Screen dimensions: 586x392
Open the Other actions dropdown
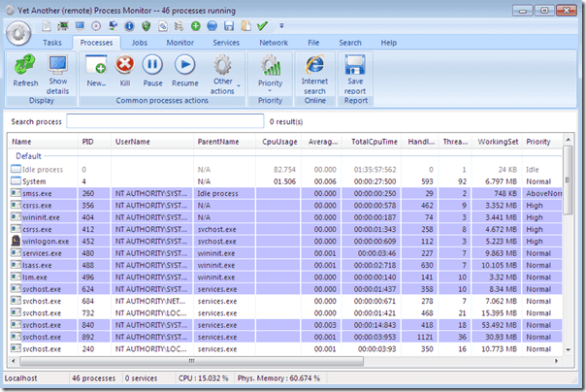(x=223, y=75)
